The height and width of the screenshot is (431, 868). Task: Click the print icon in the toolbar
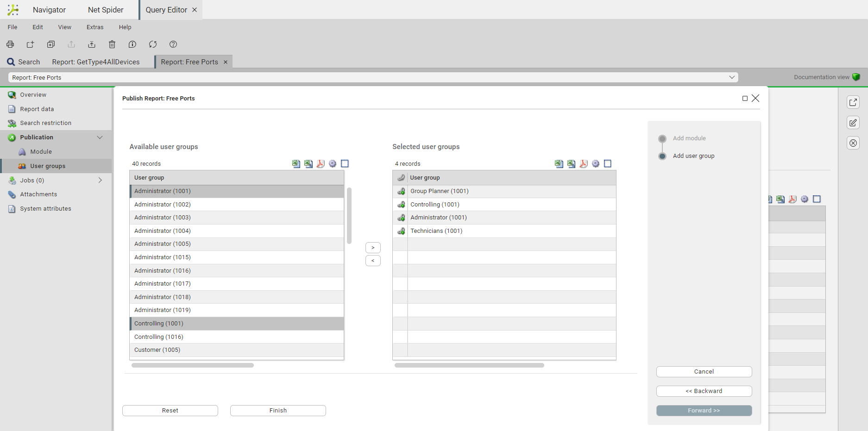[10, 44]
